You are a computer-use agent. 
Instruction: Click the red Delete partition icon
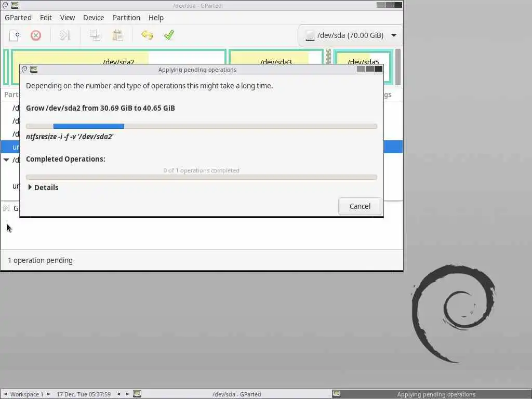[x=36, y=35]
